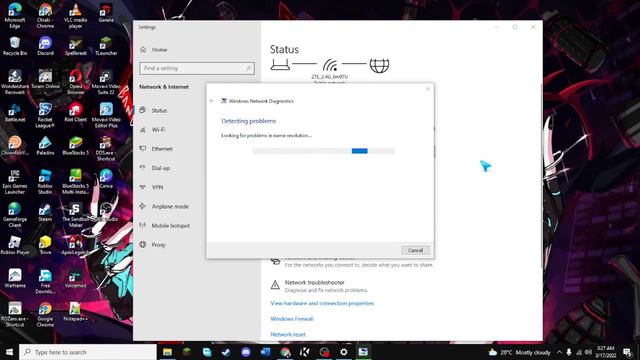Open Paladins desktop shortcut
Viewport: 640px width, 360px height.
(x=45, y=146)
